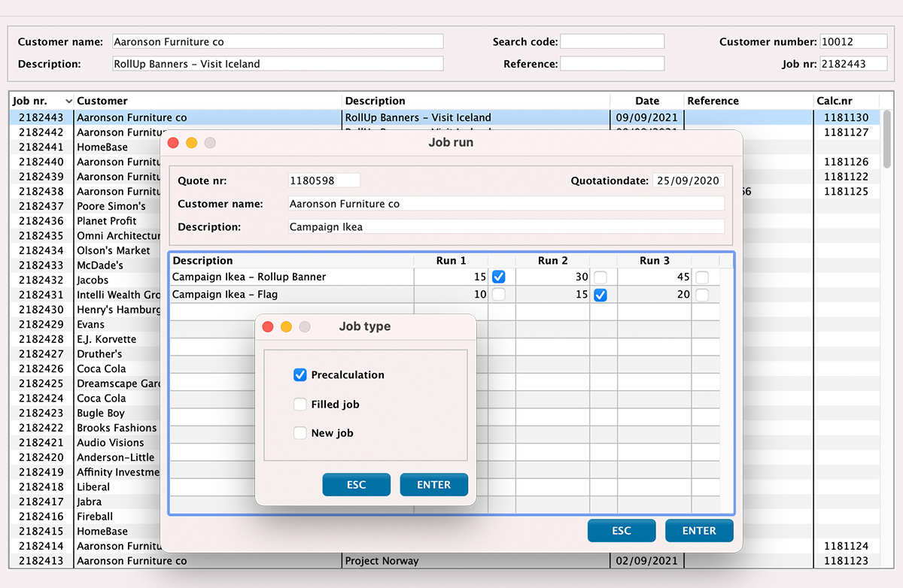903x588 pixels.
Task: Click the Job nr field 2182443
Action: 853,64
